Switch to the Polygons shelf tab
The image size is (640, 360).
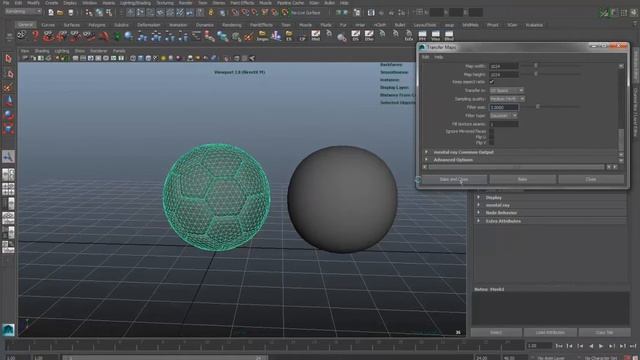97,25
